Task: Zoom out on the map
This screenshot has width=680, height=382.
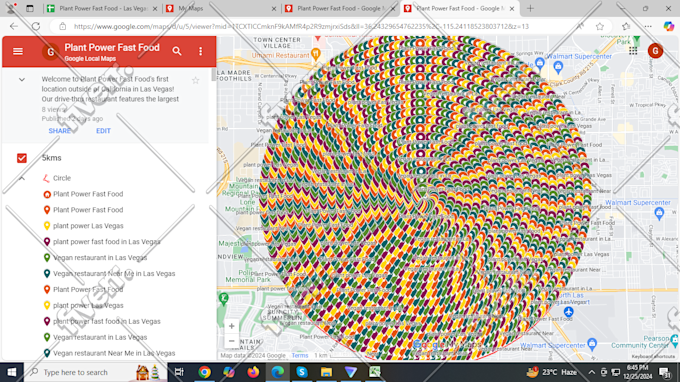Action: click(232, 341)
